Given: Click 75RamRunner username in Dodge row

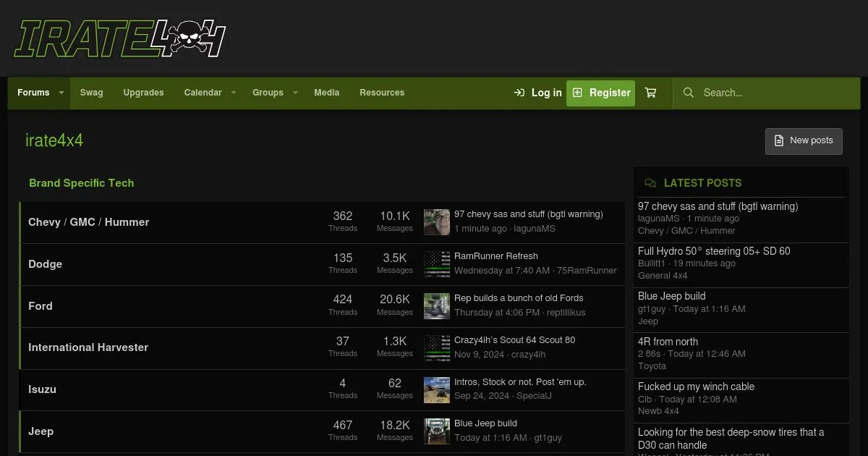Looking at the screenshot, I should coord(587,271).
